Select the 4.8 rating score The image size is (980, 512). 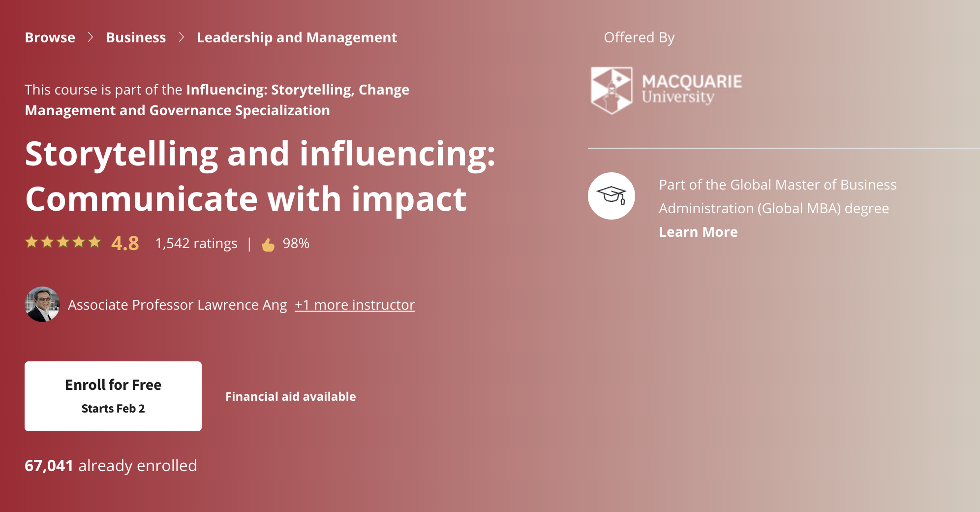pos(124,242)
